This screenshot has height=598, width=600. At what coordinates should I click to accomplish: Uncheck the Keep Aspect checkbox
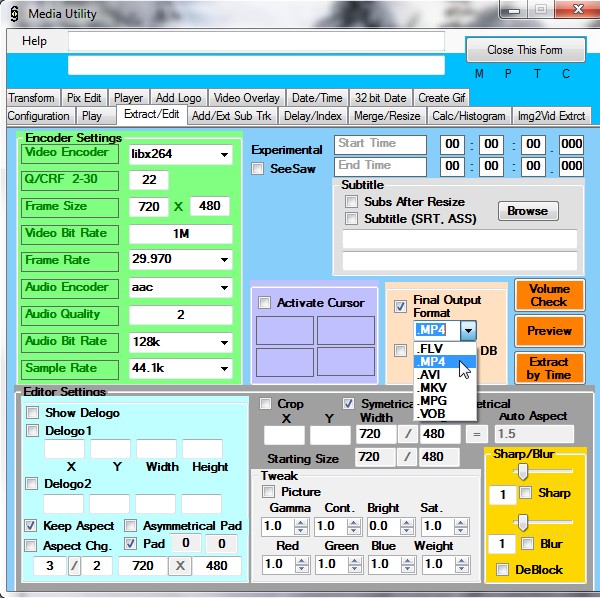pos(31,525)
